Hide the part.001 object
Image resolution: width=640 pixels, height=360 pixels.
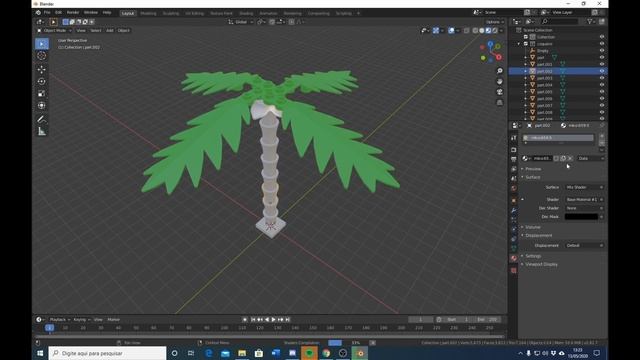[602, 64]
